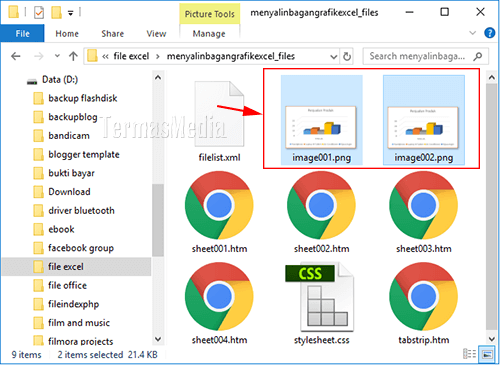Click menyalinbagangrafikexcel_files breadcrumb segment
This screenshot has height=365, width=500.
231,56
